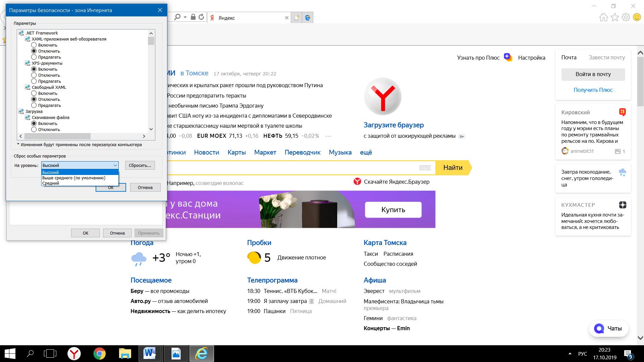
Task: Select Включить under XAML-приложения веб-обозревателя
Action: click(34, 45)
